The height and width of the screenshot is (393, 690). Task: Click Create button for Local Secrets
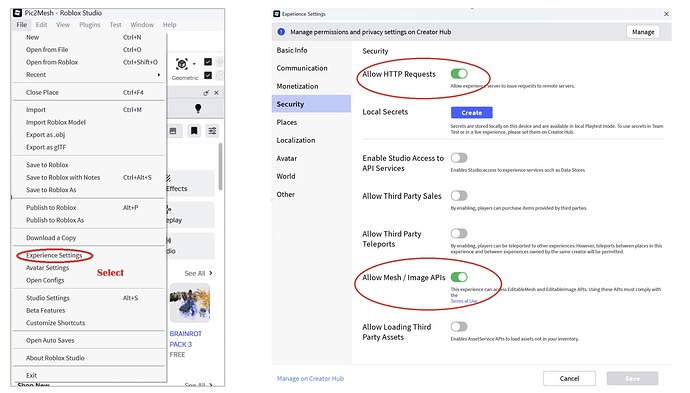(471, 113)
